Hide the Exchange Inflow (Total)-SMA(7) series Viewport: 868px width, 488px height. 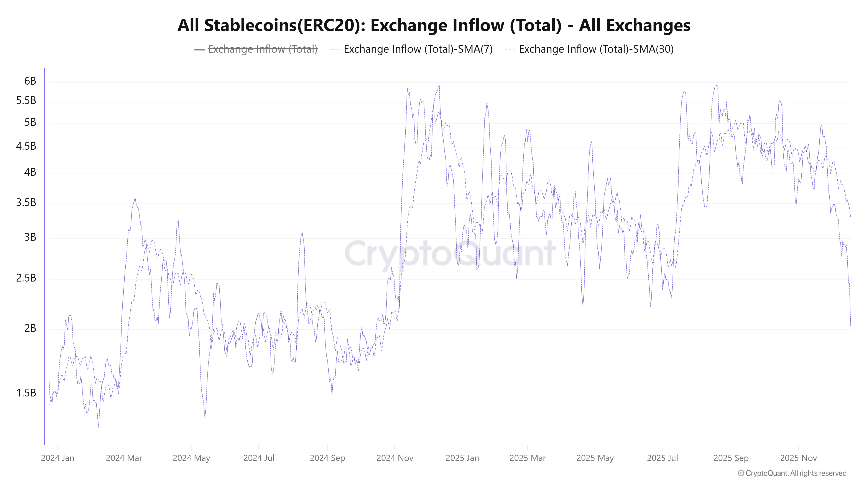(x=418, y=49)
